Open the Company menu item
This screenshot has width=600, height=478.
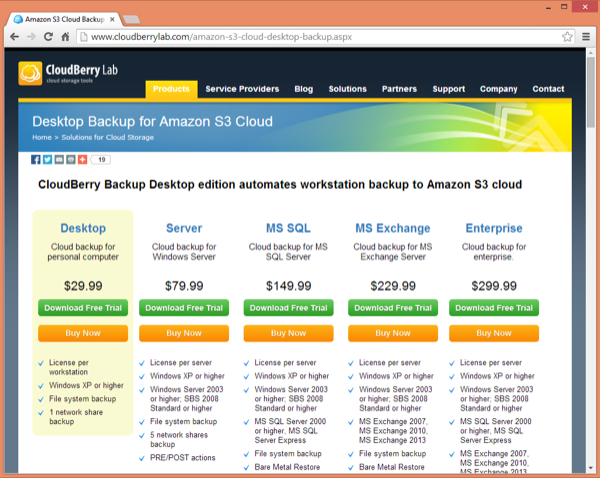[499, 89]
